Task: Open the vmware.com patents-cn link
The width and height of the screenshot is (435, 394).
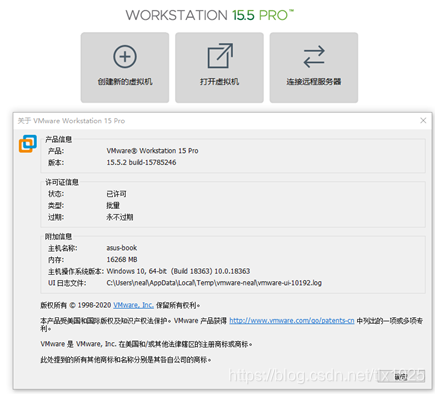Action: click(292, 321)
